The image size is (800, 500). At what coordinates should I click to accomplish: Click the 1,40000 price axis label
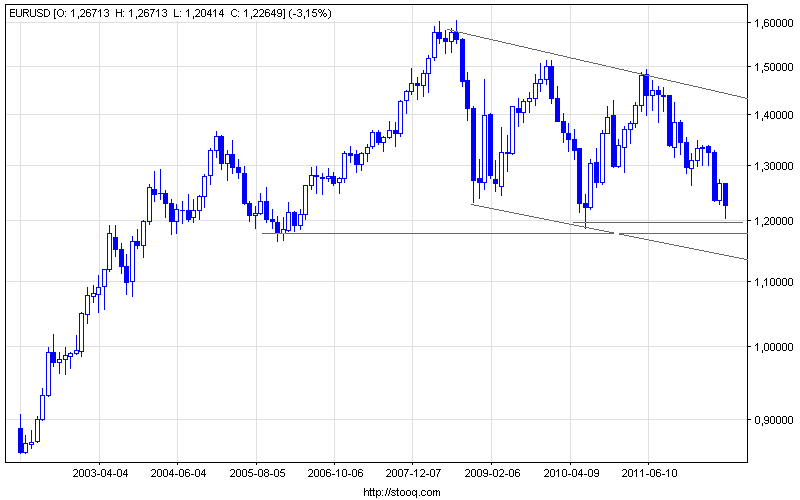pyautogui.click(x=774, y=115)
